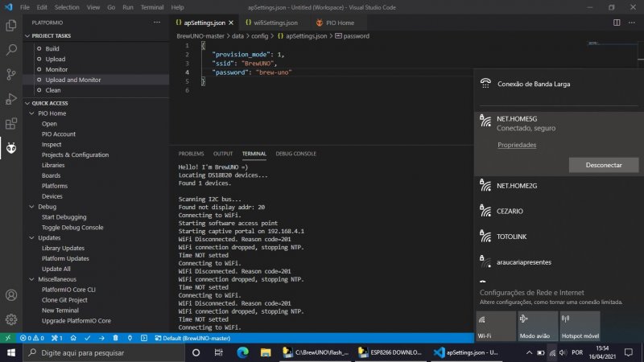
Task: Click the volume icon in system tray
Action: pyautogui.click(x=563, y=352)
